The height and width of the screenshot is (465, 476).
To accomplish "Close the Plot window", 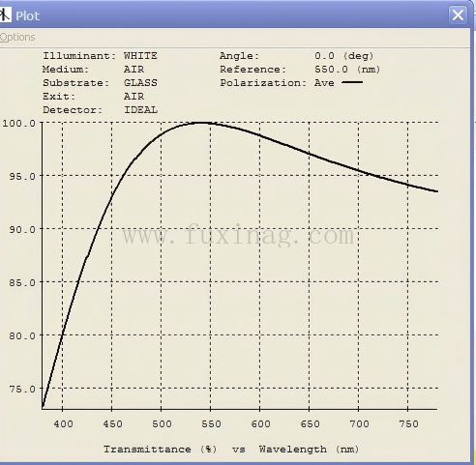I will tap(458, 15).
